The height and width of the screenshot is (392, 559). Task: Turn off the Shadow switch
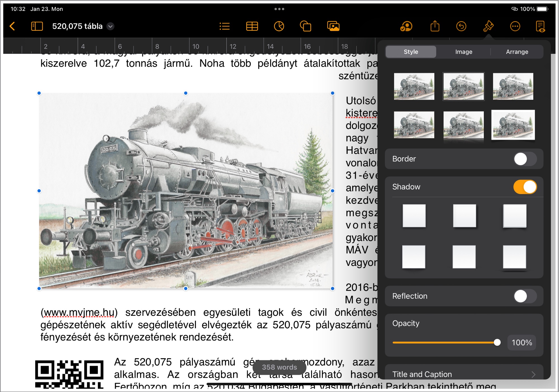pos(525,187)
